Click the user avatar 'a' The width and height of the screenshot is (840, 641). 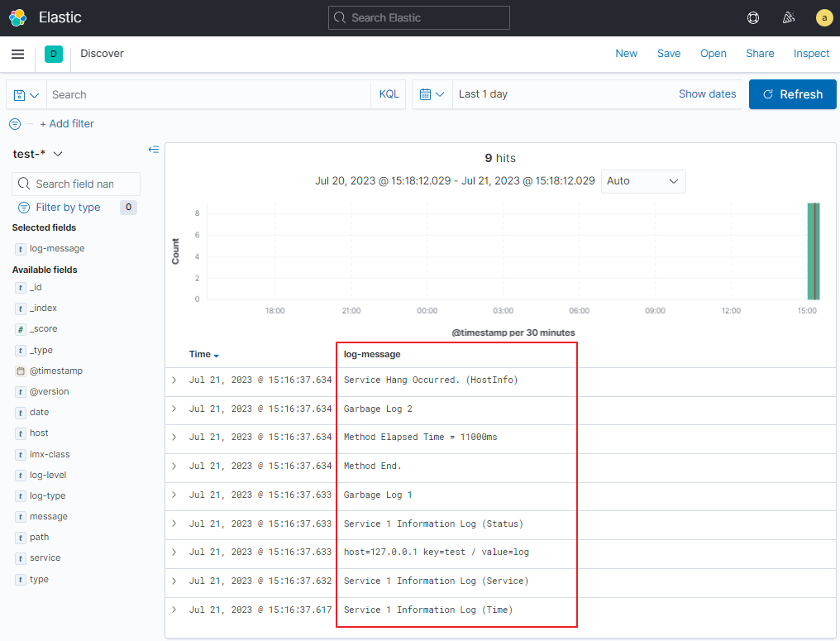(824, 17)
